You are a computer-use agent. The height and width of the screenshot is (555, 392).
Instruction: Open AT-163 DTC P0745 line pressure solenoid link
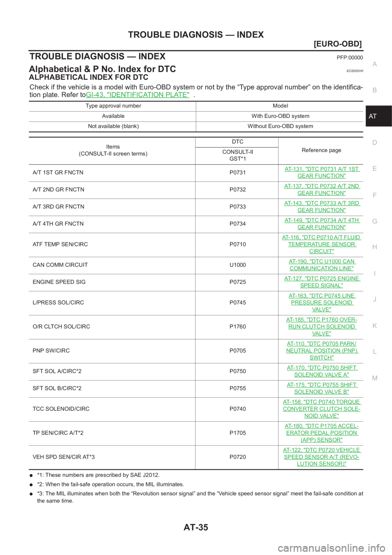[x=322, y=303]
